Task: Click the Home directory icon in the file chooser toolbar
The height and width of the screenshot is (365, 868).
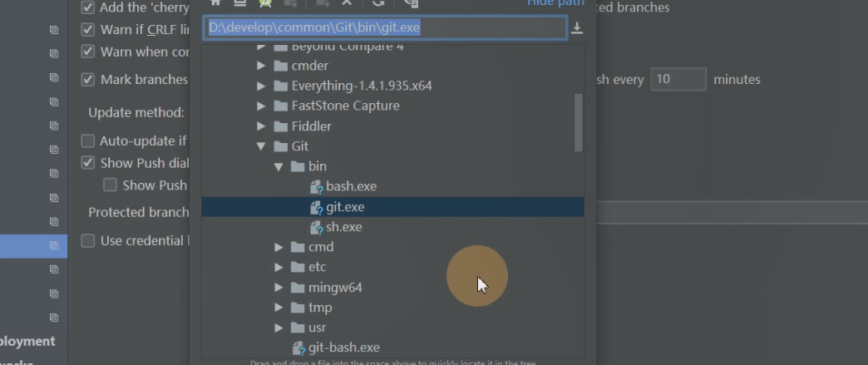Action: [216, 2]
